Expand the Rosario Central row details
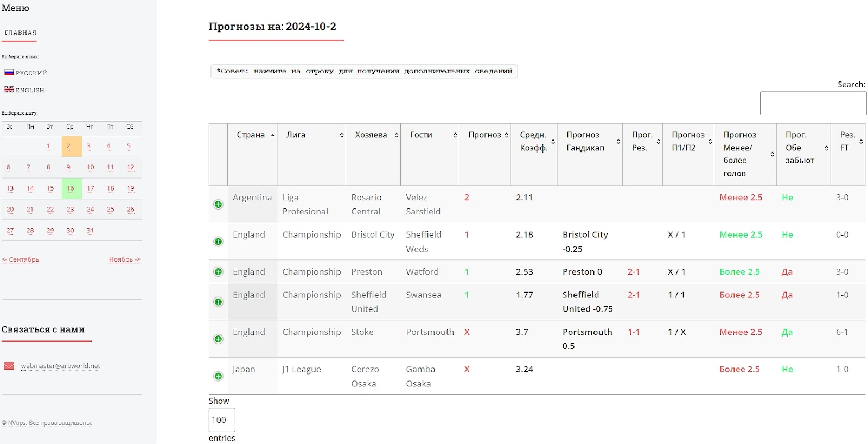The width and height of the screenshot is (868, 444). coord(218,205)
